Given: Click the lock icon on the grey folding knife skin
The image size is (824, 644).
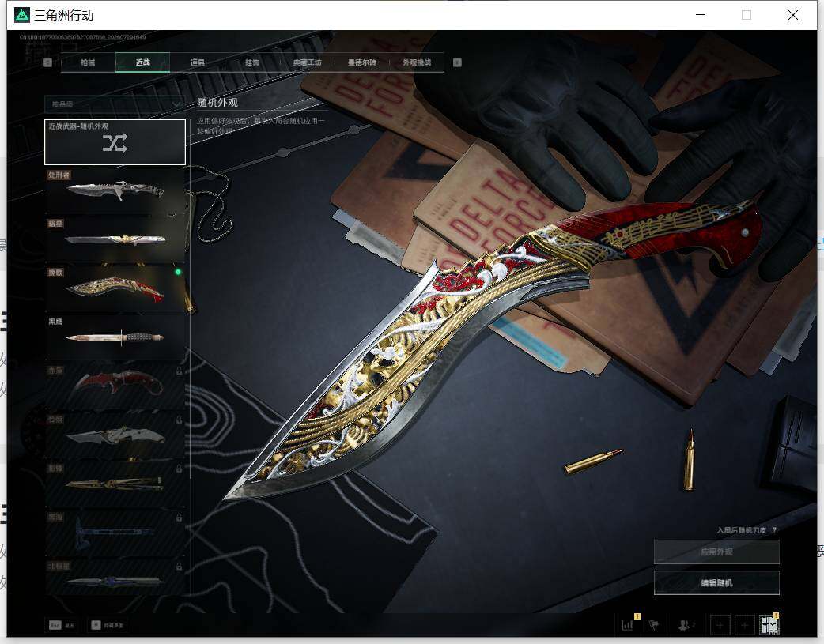Looking at the screenshot, I should click(x=180, y=420).
